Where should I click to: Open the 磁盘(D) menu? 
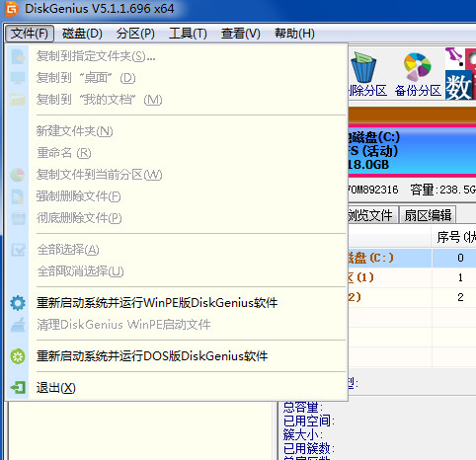click(82, 34)
